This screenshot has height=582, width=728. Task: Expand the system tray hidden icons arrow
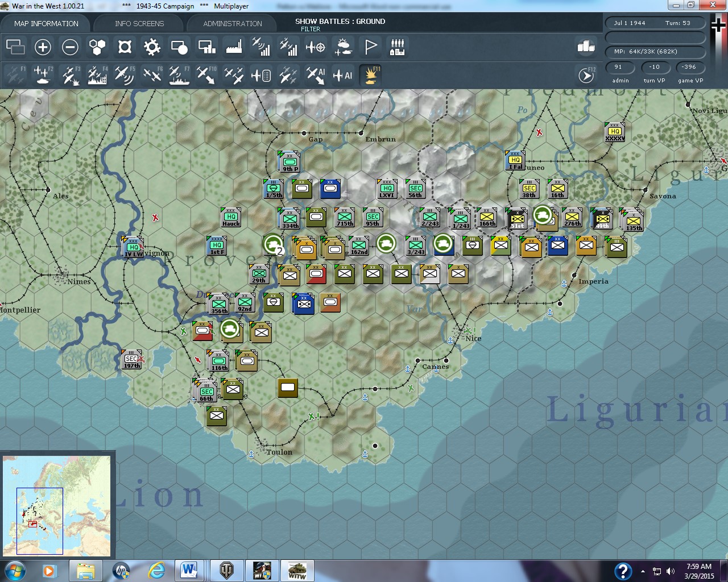click(643, 571)
